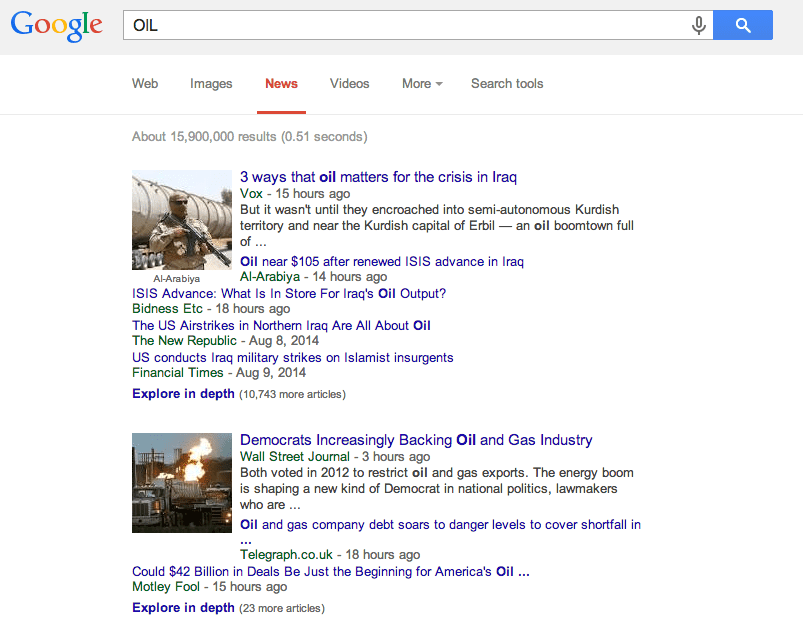Click the Kurdish territory article snippet text

(x=437, y=226)
